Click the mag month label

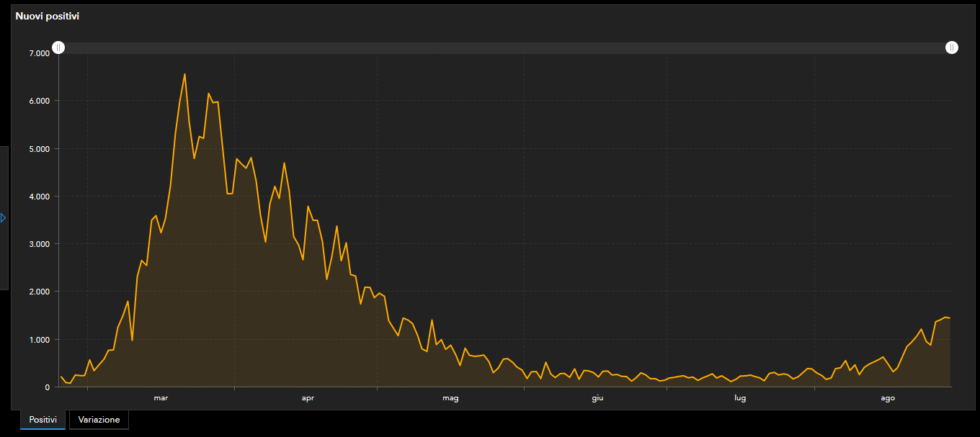pos(450,397)
